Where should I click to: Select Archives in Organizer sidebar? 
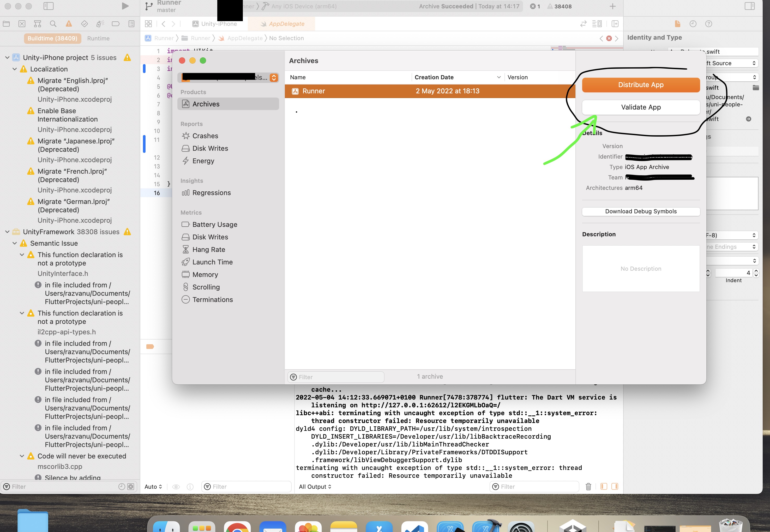(228, 104)
